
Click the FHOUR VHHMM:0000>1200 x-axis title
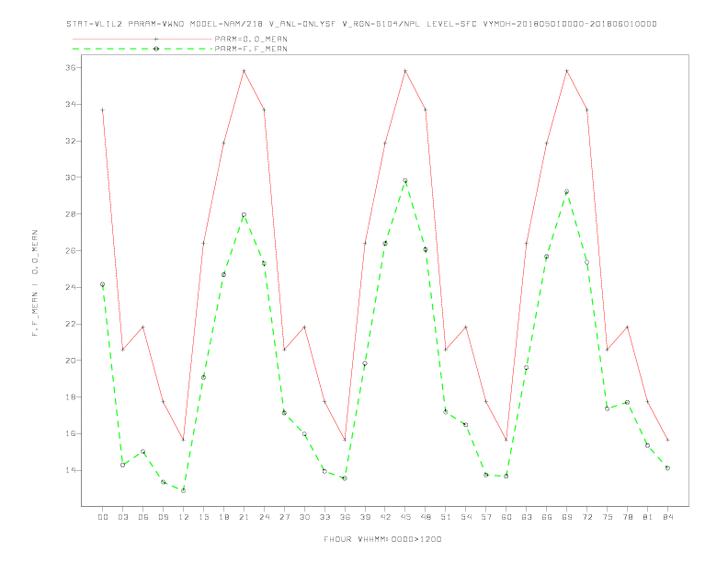pos(382,539)
